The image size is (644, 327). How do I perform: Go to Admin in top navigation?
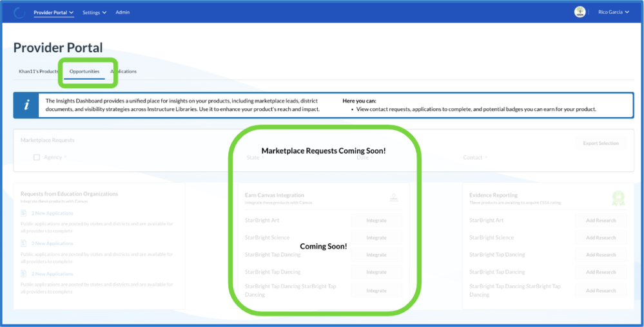coord(122,12)
